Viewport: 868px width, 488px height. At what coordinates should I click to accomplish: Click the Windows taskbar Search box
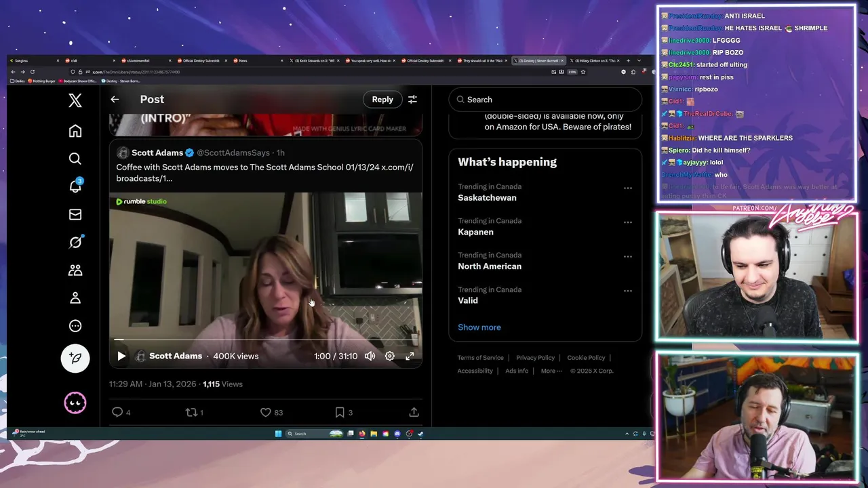[x=314, y=434]
